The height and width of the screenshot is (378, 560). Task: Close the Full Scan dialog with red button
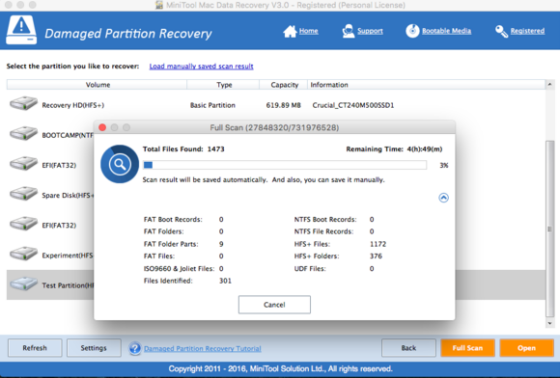click(x=102, y=128)
